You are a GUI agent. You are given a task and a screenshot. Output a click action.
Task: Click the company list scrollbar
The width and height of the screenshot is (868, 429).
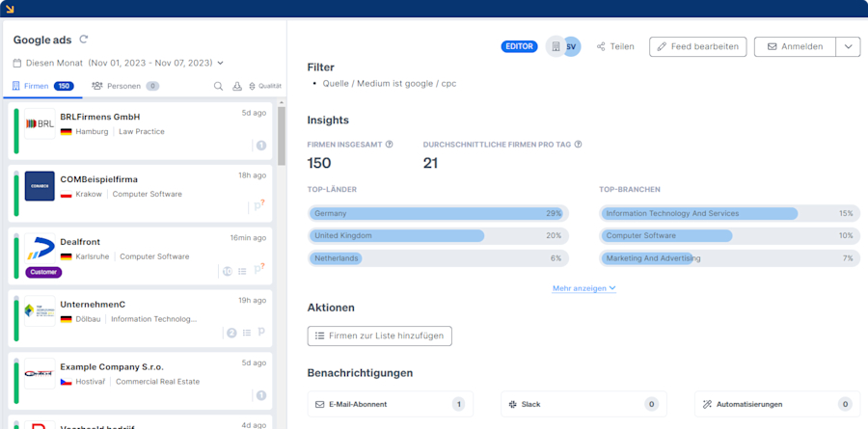pos(282,136)
